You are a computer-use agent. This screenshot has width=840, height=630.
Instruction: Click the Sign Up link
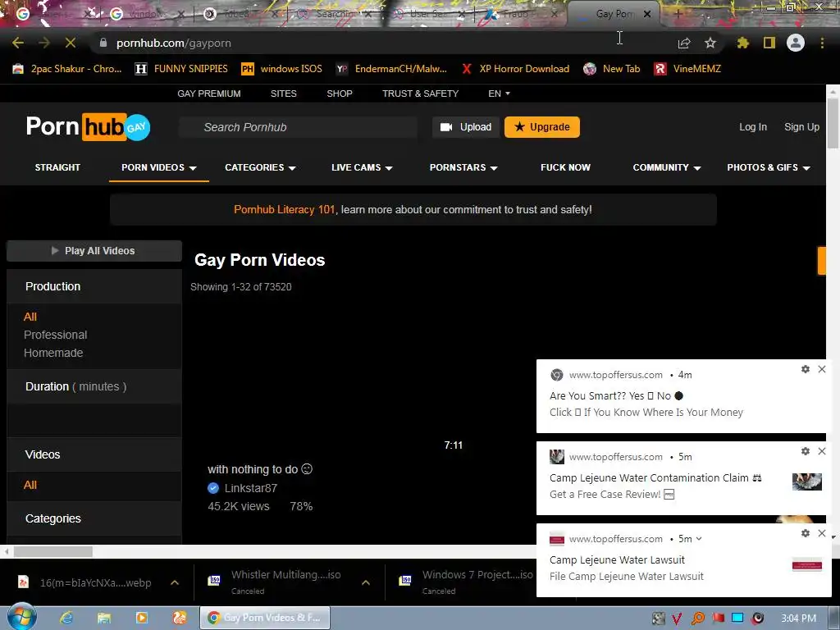pos(801,127)
